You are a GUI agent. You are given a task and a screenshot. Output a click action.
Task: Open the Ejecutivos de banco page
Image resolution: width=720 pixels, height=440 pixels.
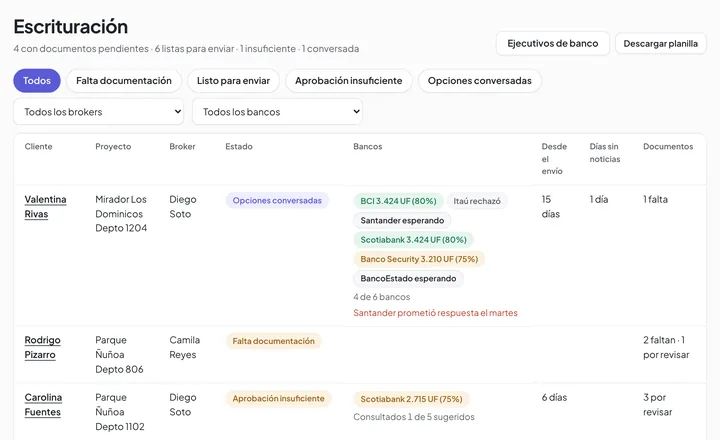[x=552, y=44]
